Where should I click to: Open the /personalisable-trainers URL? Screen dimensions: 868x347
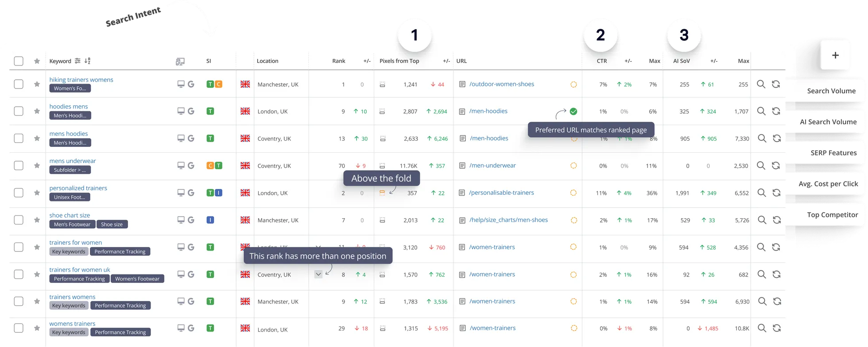coord(501,193)
